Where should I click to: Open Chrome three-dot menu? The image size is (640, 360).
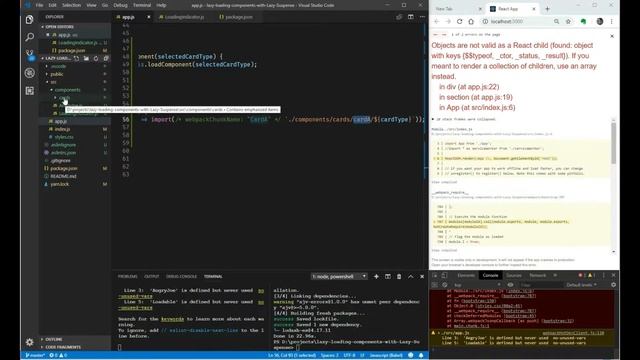[x=611, y=21]
